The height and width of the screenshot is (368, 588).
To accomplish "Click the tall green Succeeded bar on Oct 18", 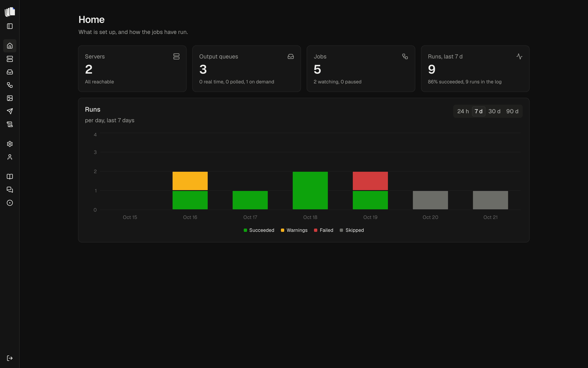I will [x=310, y=191].
